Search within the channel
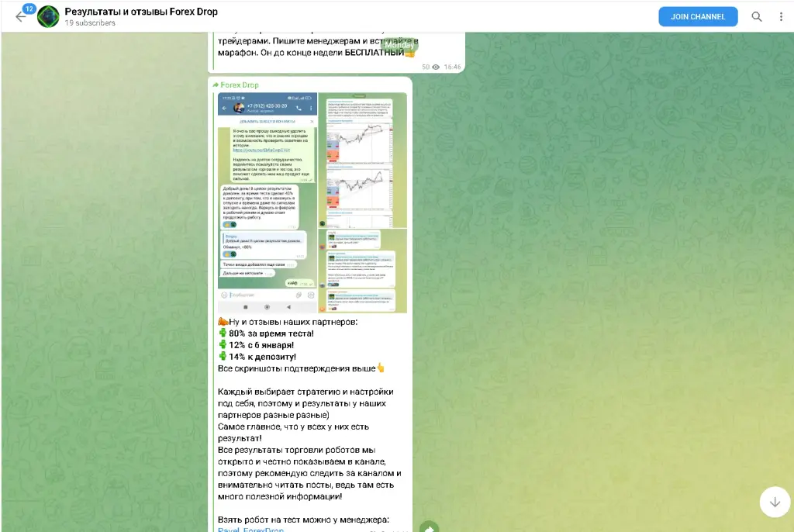Image resolution: width=794 pixels, height=532 pixels. [757, 17]
